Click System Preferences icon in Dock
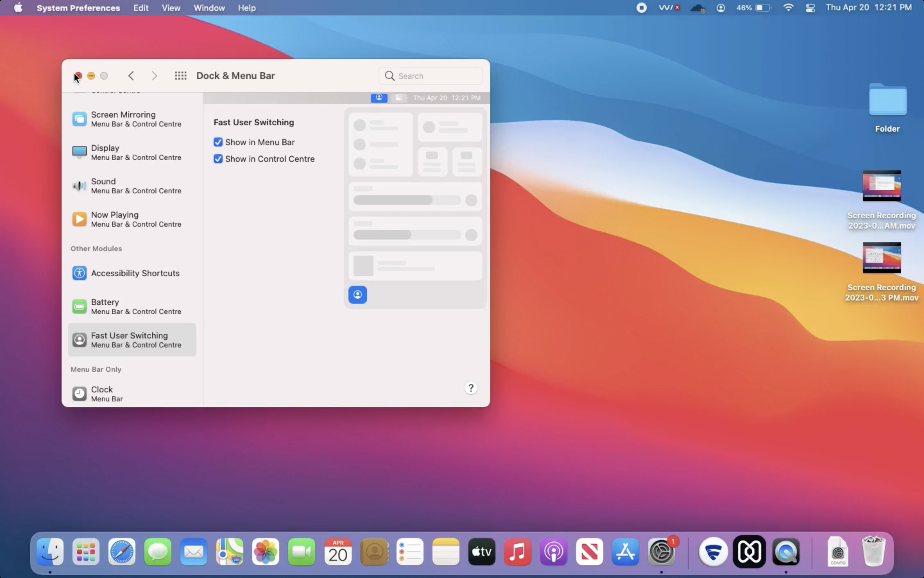 (x=662, y=552)
